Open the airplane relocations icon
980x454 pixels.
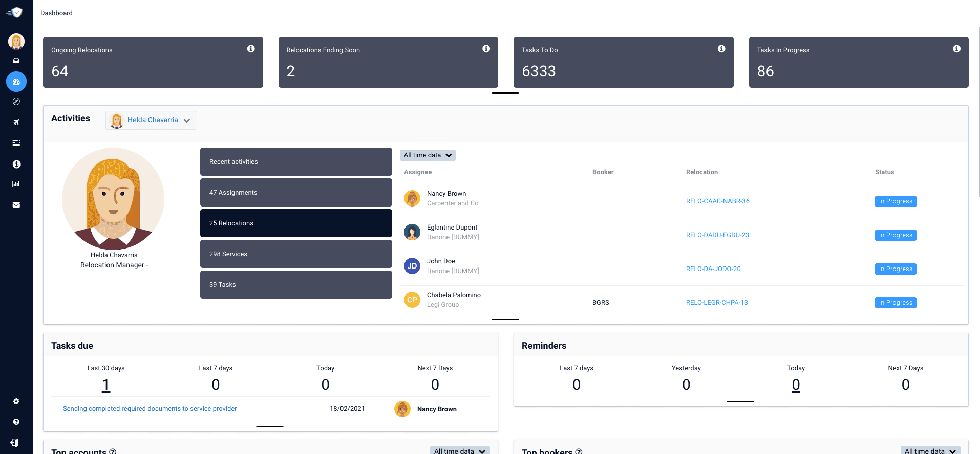(x=16, y=122)
